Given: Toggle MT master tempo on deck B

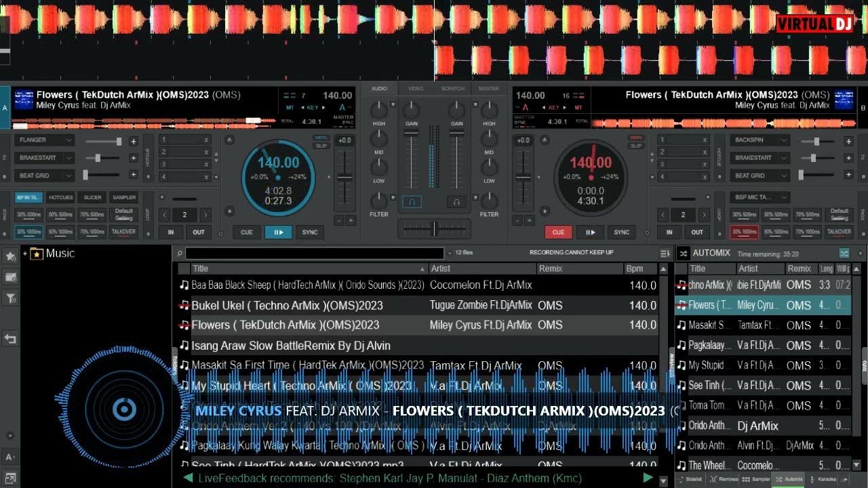Looking at the screenshot, I should click(578, 107).
